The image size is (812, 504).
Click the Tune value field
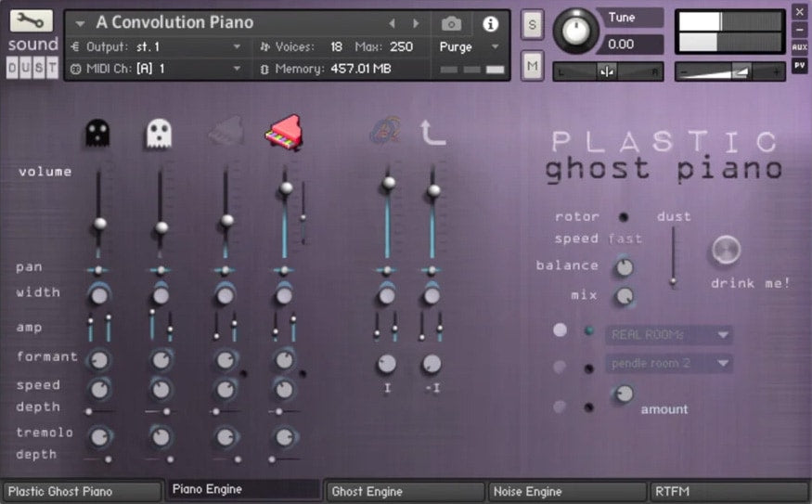[x=629, y=44]
